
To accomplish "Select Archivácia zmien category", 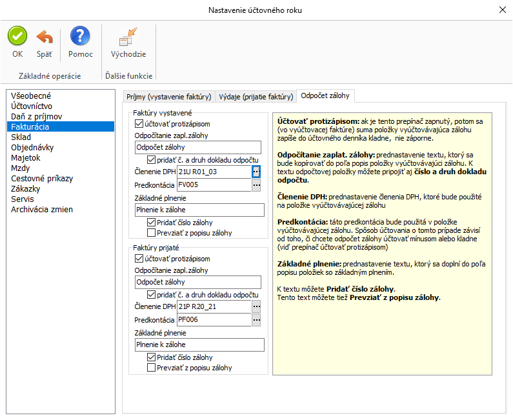I will (61, 209).
